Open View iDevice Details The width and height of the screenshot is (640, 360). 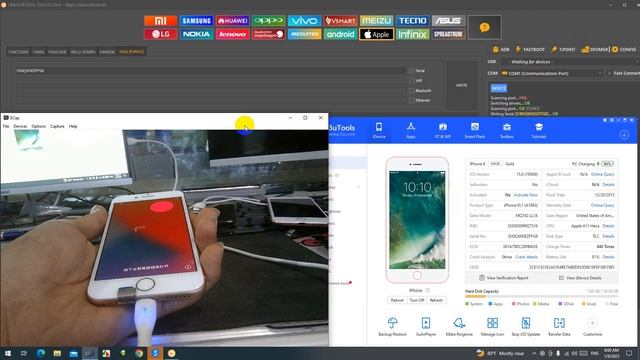click(x=580, y=278)
